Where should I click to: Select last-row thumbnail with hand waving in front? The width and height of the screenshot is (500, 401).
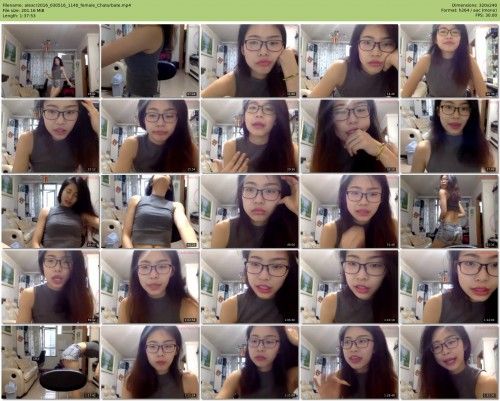(350, 362)
